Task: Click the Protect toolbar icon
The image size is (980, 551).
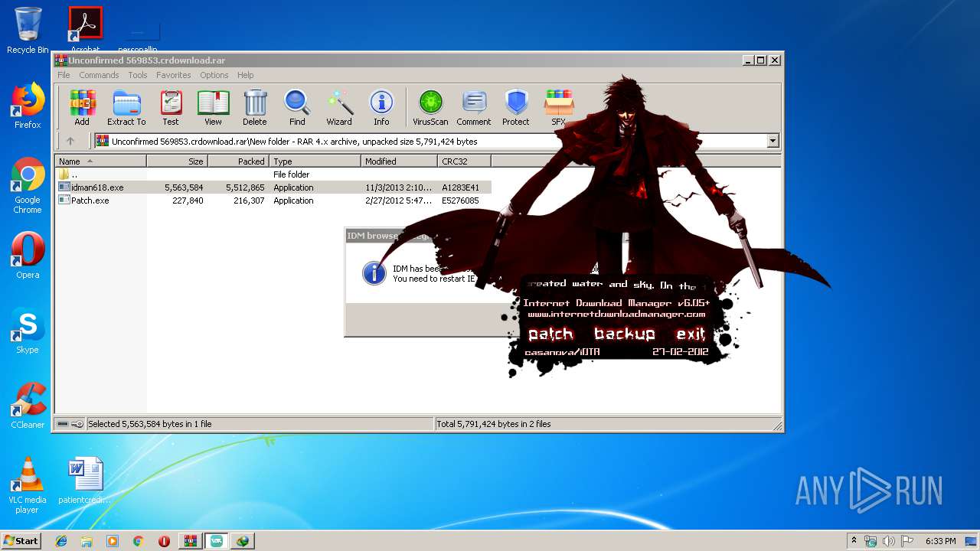Action: (516, 107)
